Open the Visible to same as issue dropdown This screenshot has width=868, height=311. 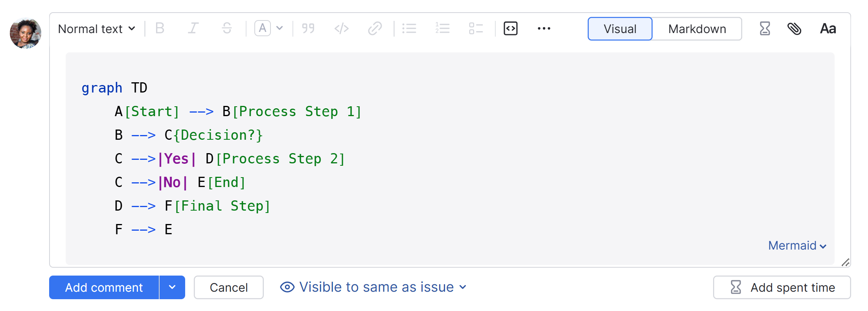373,287
